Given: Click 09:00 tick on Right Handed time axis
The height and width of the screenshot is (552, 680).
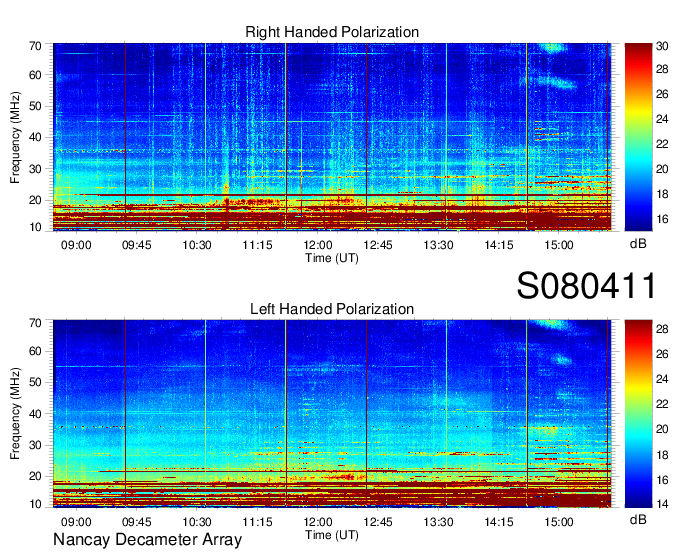Looking at the screenshot, I should click(76, 245).
